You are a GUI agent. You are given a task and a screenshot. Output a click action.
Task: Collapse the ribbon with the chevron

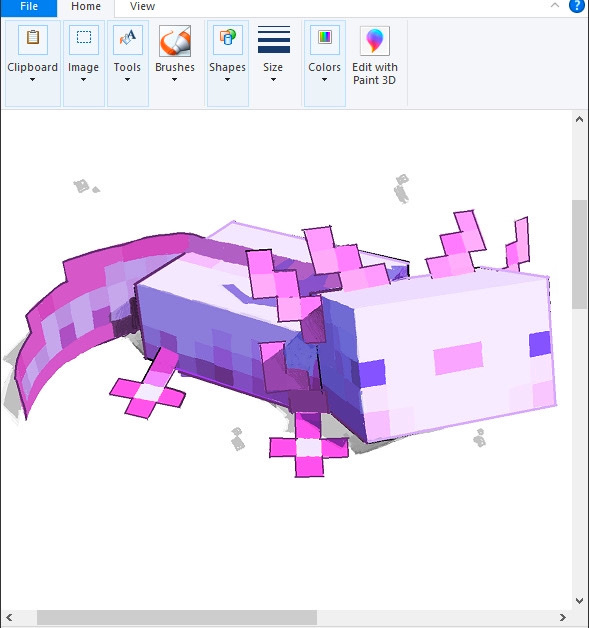pyautogui.click(x=555, y=5)
